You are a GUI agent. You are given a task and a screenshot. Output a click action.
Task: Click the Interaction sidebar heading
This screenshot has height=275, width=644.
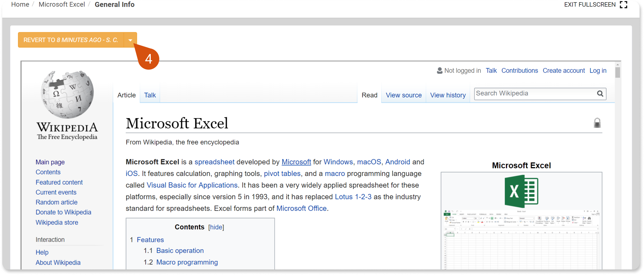(50, 240)
